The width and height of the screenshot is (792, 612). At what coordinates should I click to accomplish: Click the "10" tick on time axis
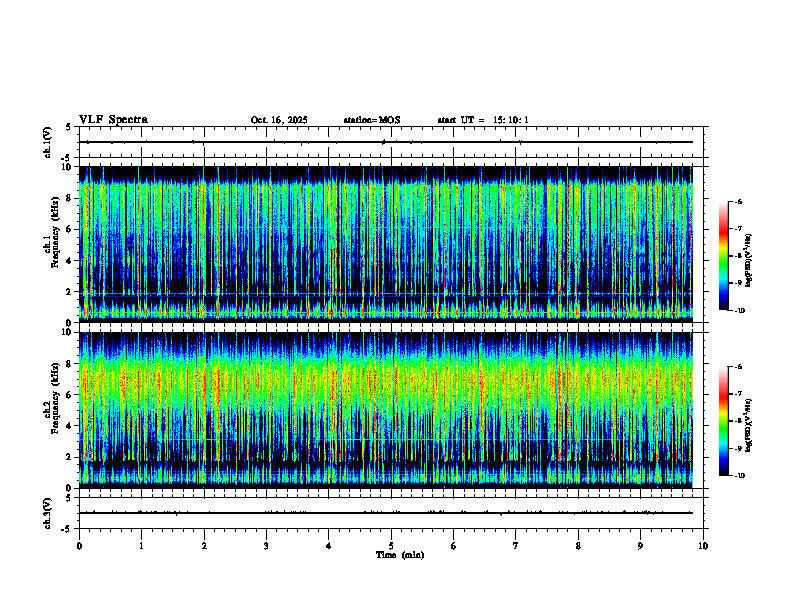coord(703,546)
